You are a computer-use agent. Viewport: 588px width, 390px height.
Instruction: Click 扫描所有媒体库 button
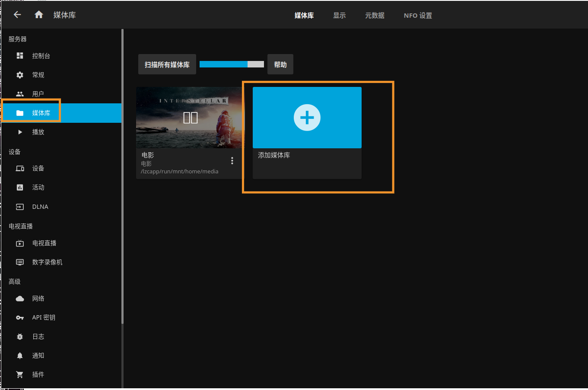click(167, 64)
